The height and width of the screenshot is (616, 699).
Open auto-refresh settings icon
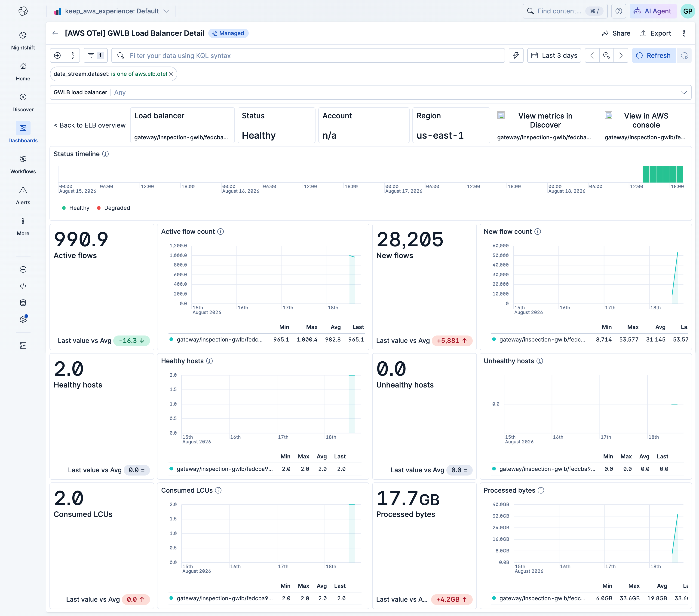click(684, 55)
